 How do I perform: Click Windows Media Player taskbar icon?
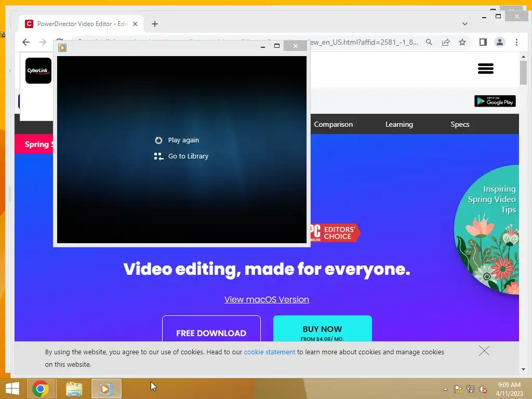point(106,389)
